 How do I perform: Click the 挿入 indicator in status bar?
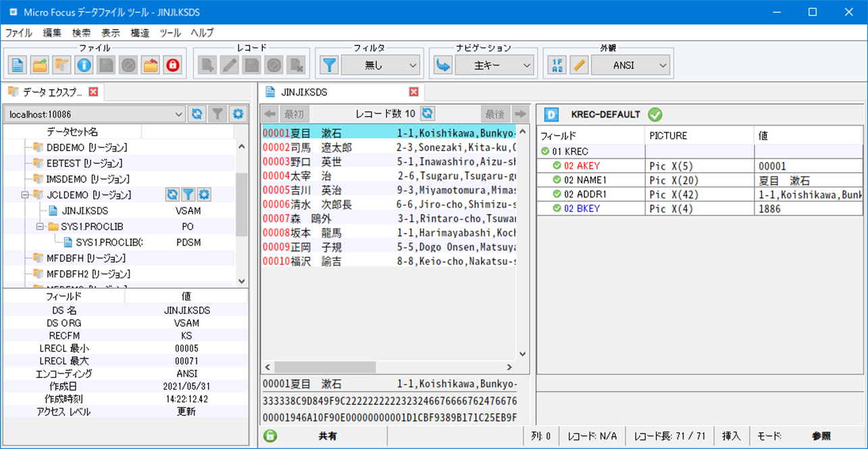point(732,436)
